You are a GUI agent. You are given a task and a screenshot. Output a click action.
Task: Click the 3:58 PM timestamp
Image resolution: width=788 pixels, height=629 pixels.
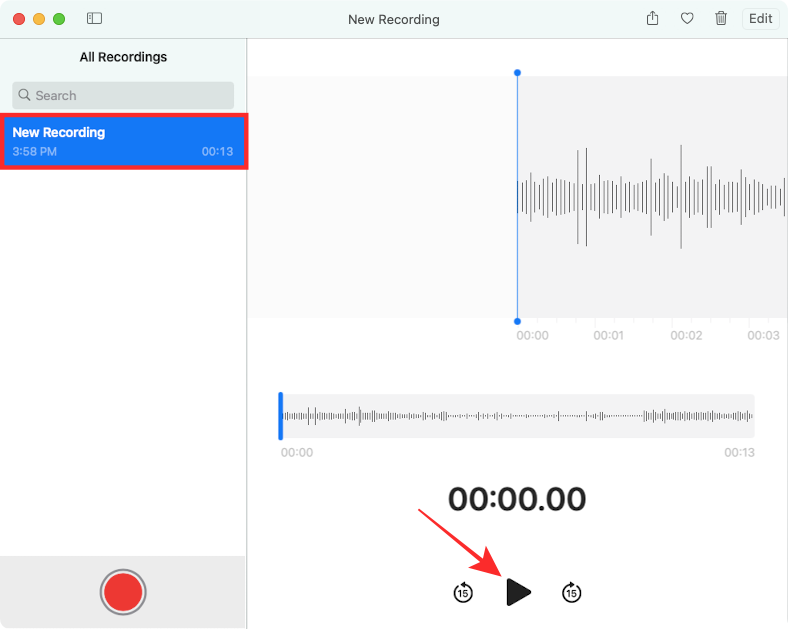click(x=35, y=151)
